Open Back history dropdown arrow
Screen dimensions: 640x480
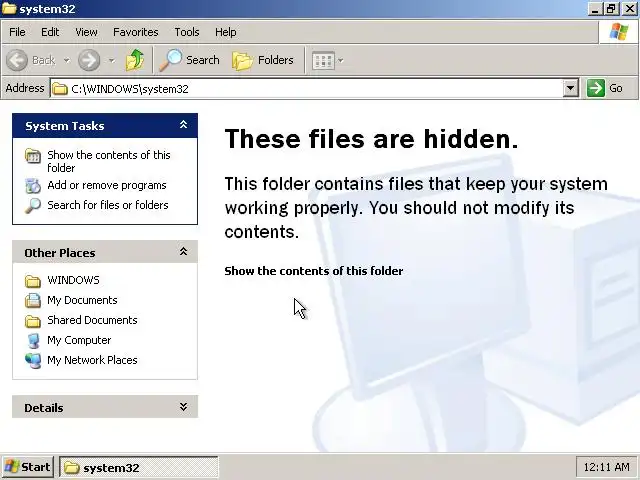pyautogui.click(x=66, y=60)
